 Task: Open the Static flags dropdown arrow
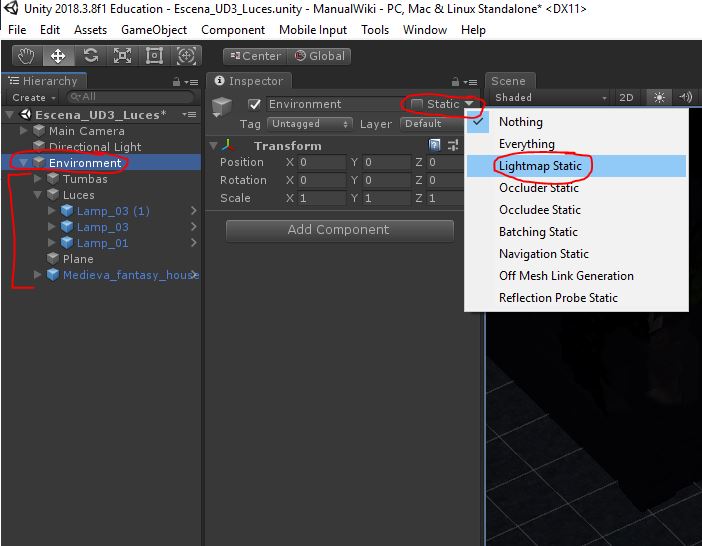point(469,103)
